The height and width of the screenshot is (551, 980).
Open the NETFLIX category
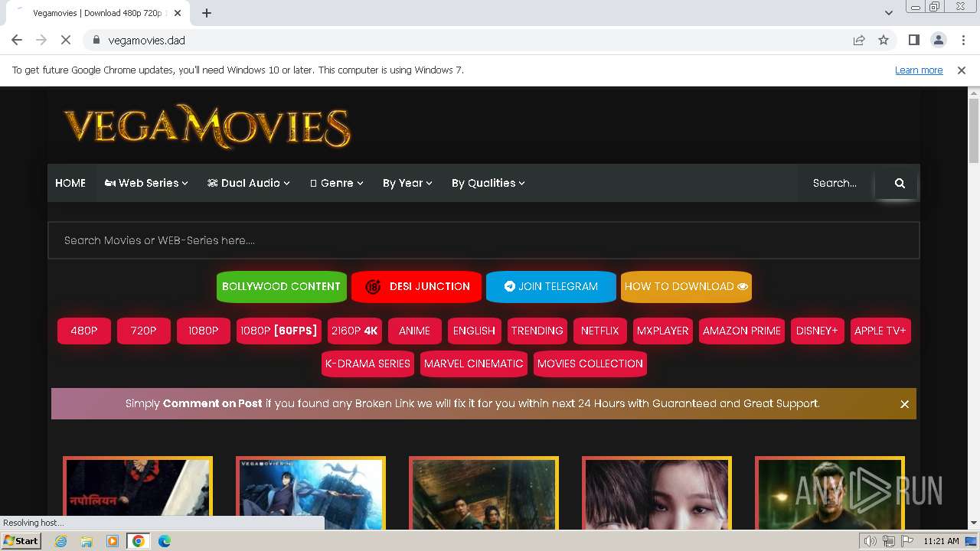click(x=600, y=331)
